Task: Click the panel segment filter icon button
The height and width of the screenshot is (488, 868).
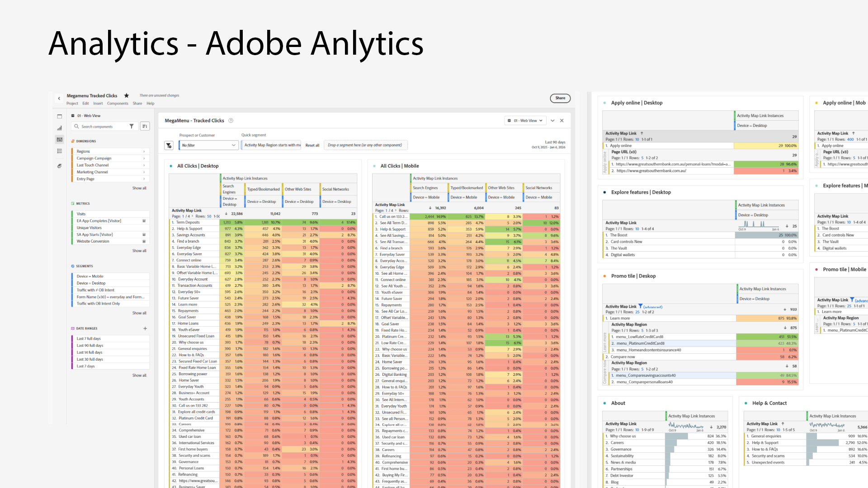Action: pyautogui.click(x=169, y=145)
